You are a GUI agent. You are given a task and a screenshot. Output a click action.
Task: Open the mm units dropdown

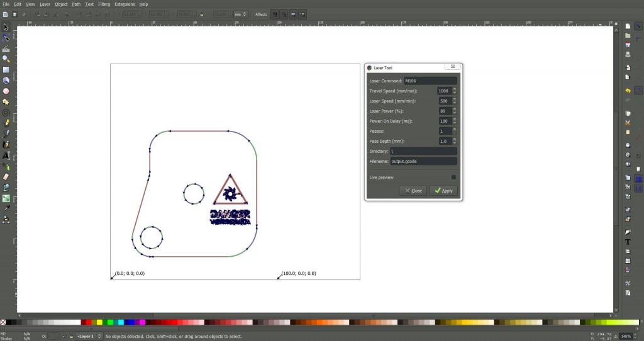(x=240, y=14)
